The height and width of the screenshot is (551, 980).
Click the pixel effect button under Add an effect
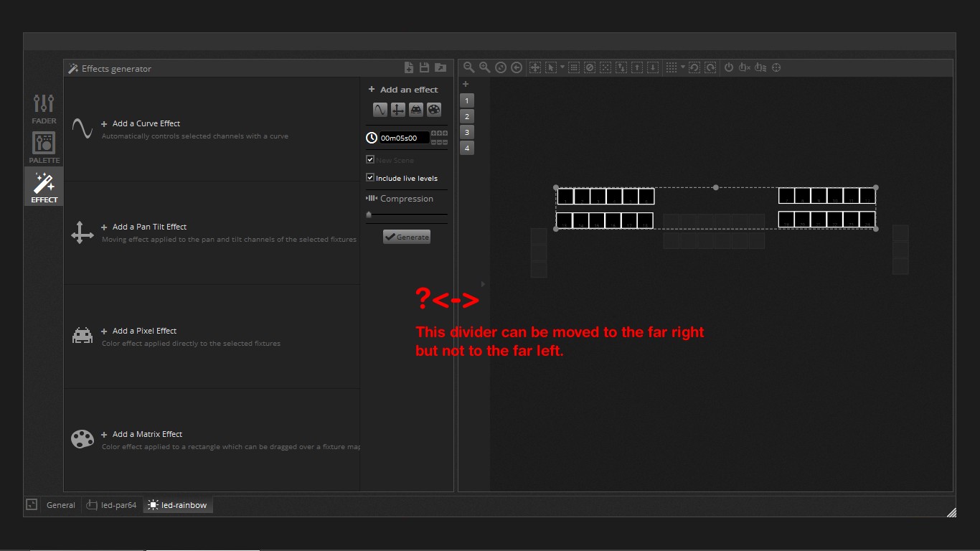[416, 110]
